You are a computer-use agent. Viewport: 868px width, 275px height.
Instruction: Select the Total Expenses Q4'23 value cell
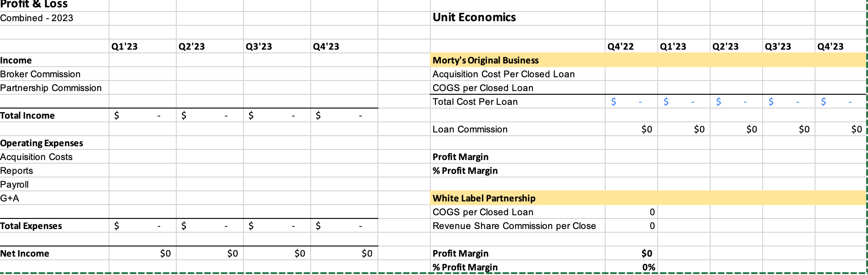coord(344,226)
